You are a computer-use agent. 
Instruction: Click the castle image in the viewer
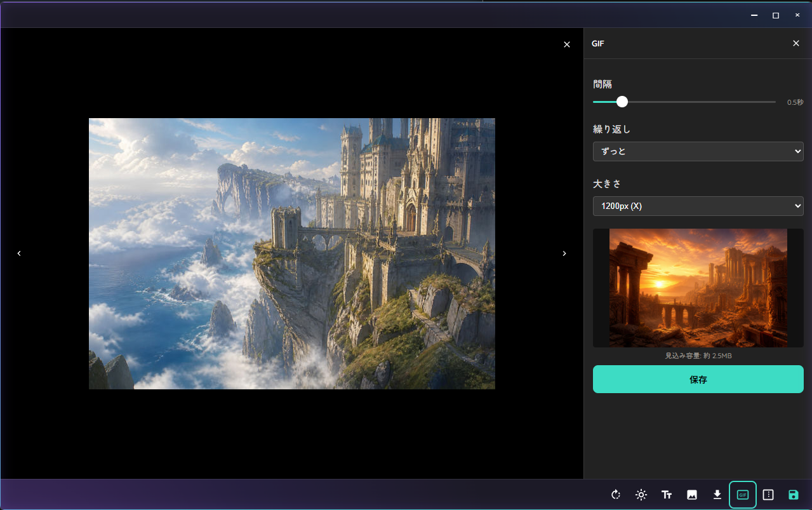[x=292, y=253]
